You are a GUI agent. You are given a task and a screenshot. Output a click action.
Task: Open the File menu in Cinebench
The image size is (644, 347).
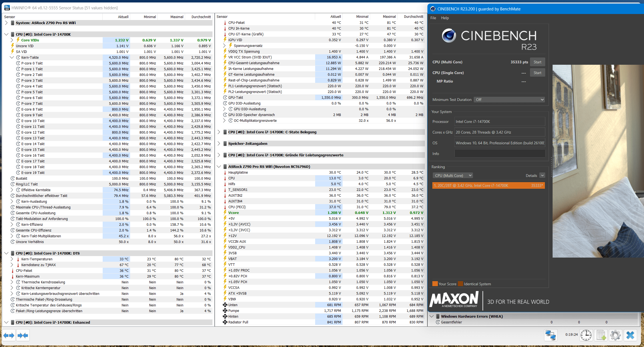433,18
